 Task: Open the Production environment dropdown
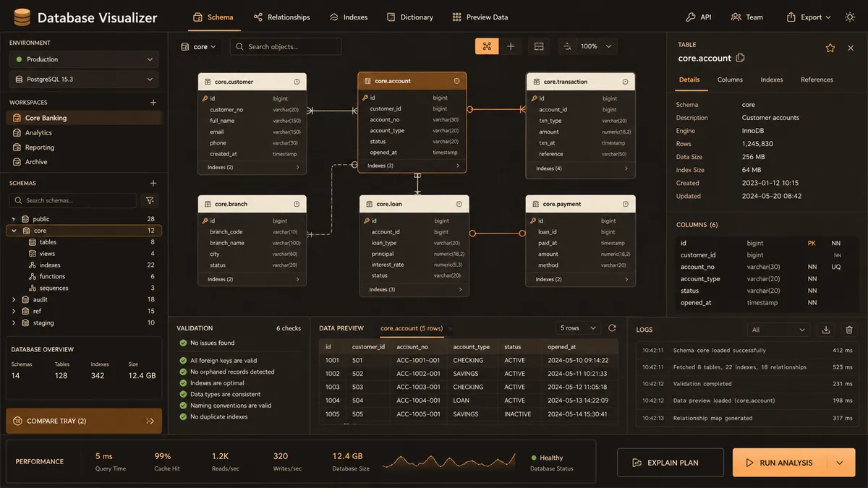[x=84, y=59]
